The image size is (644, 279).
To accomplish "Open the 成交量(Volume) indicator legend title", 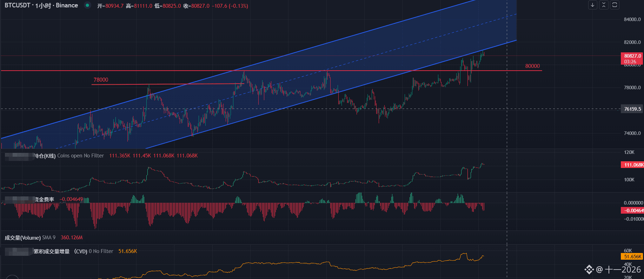I will click(x=22, y=238).
